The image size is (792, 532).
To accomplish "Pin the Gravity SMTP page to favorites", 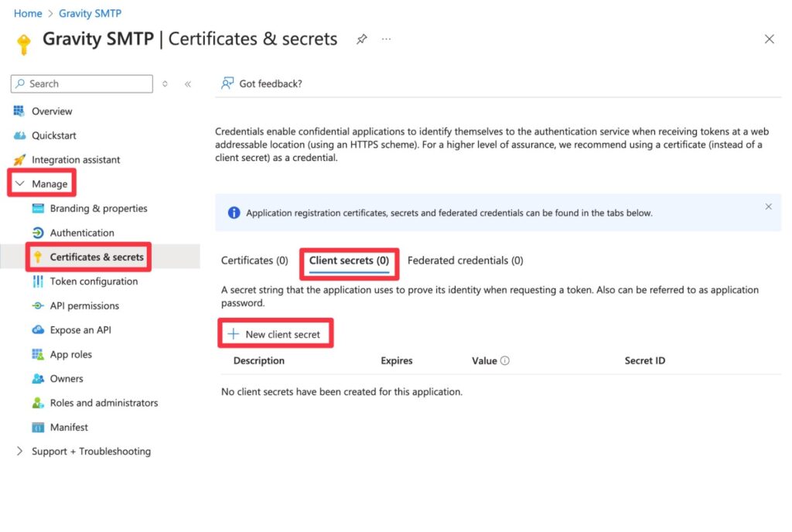I will [x=361, y=39].
